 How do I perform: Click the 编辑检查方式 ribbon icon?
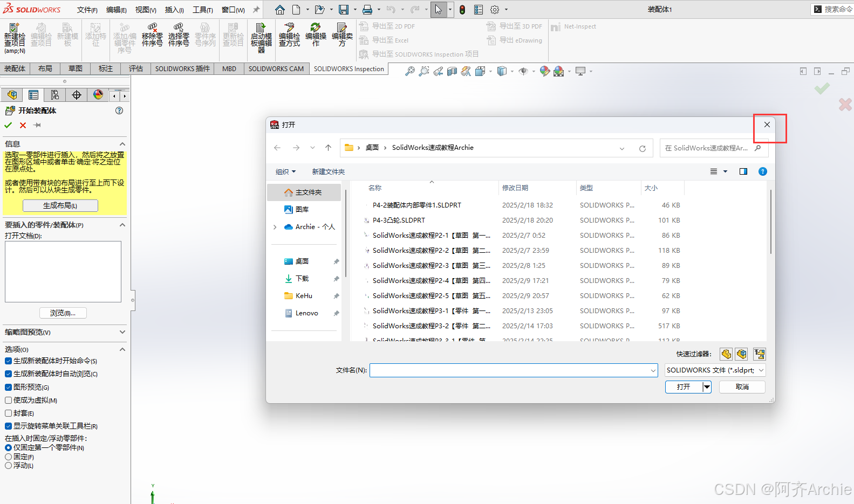[289, 35]
